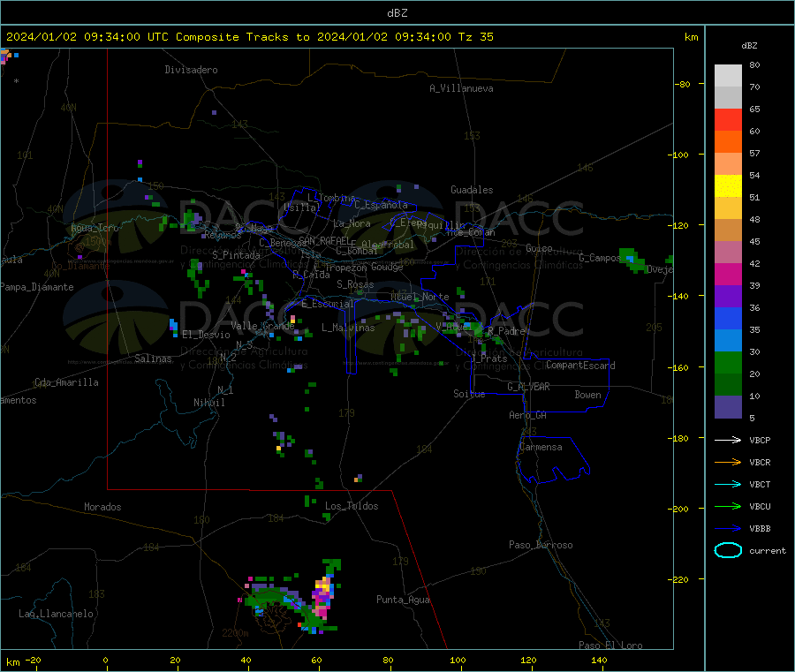795x672 pixels.
Task: Click the S_Pintada map label
Action: (236, 255)
